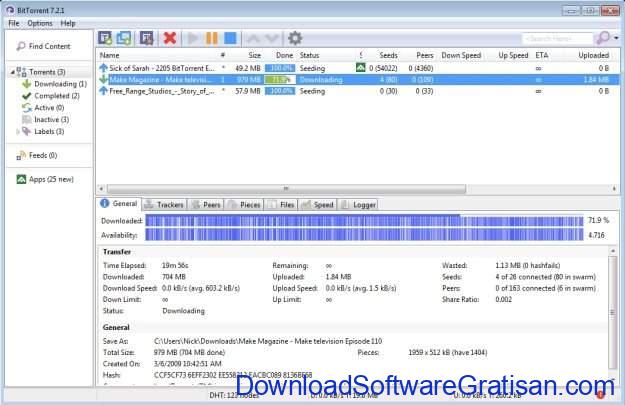Open the File menu
625x405 pixels.
pyautogui.click(x=14, y=23)
